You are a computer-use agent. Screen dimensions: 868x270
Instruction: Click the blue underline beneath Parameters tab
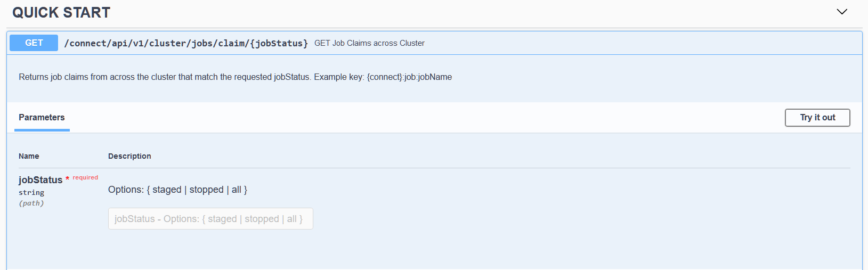[42, 130]
